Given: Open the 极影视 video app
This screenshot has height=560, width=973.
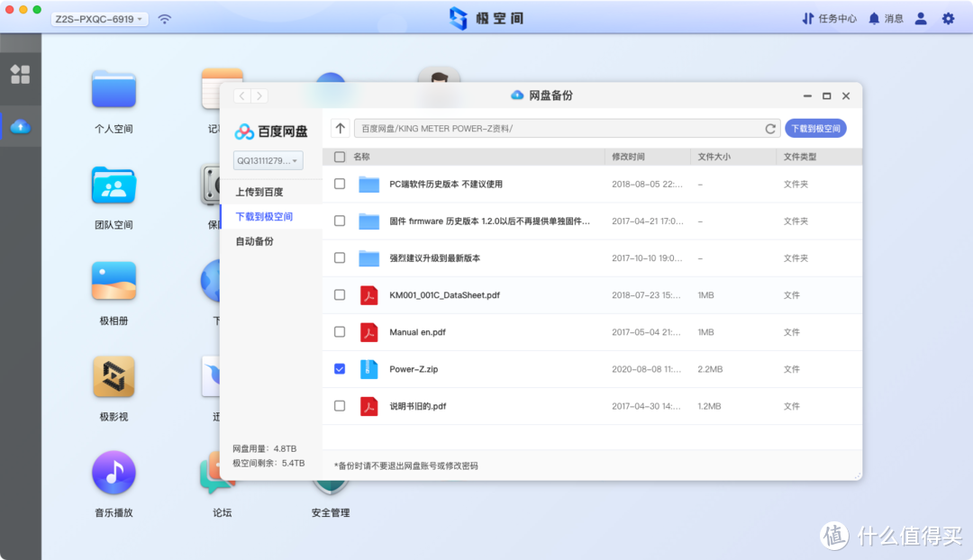Looking at the screenshot, I should coord(113,376).
